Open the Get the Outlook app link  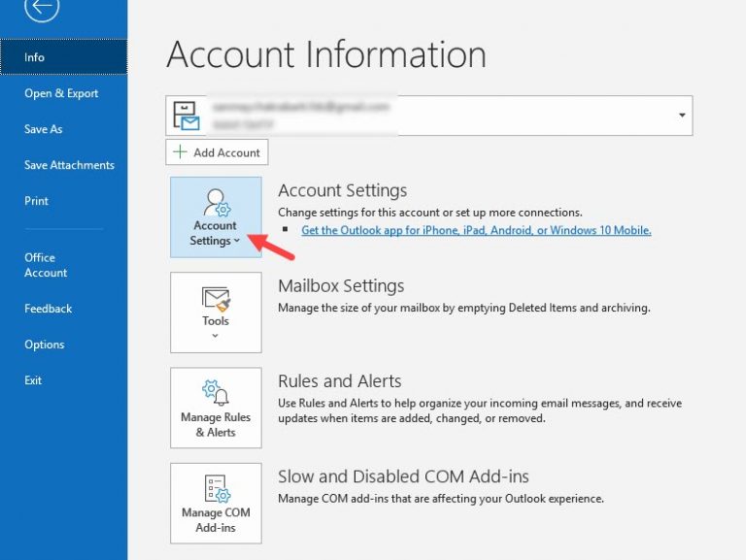coord(476,230)
